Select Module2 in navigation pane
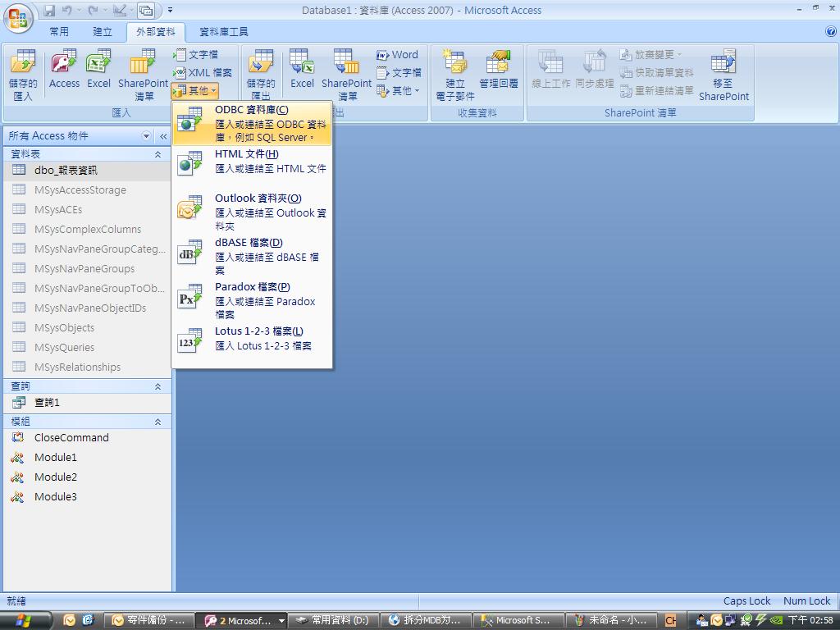 coord(87,477)
